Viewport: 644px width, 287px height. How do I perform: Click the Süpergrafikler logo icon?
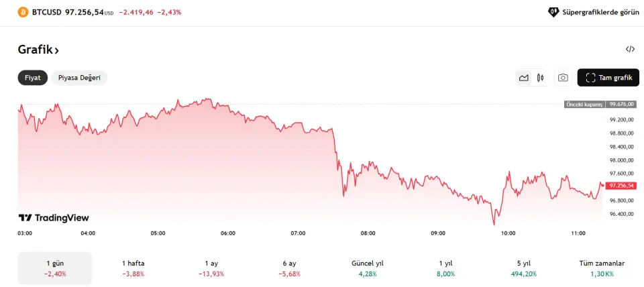click(x=553, y=12)
